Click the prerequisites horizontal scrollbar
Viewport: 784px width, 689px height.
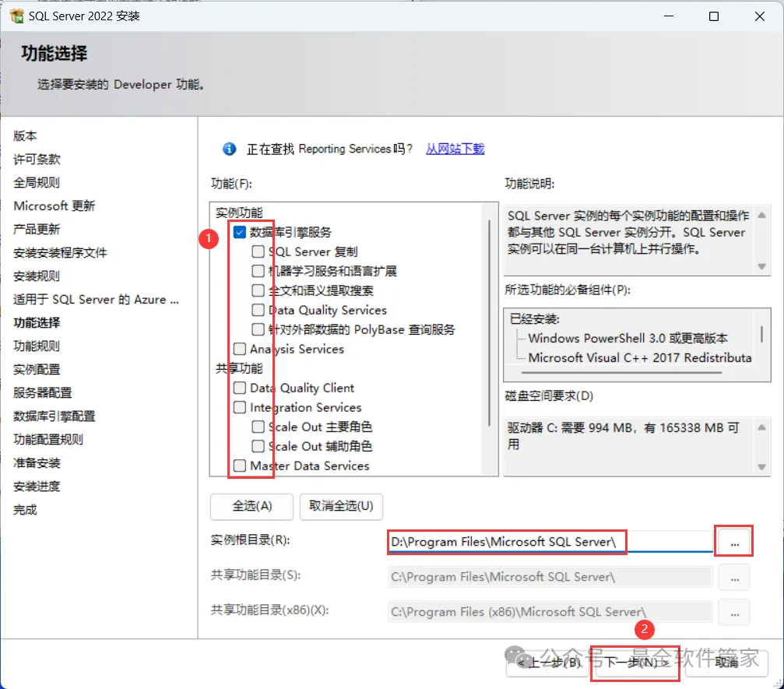pyautogui.click(x=621, y=372)
